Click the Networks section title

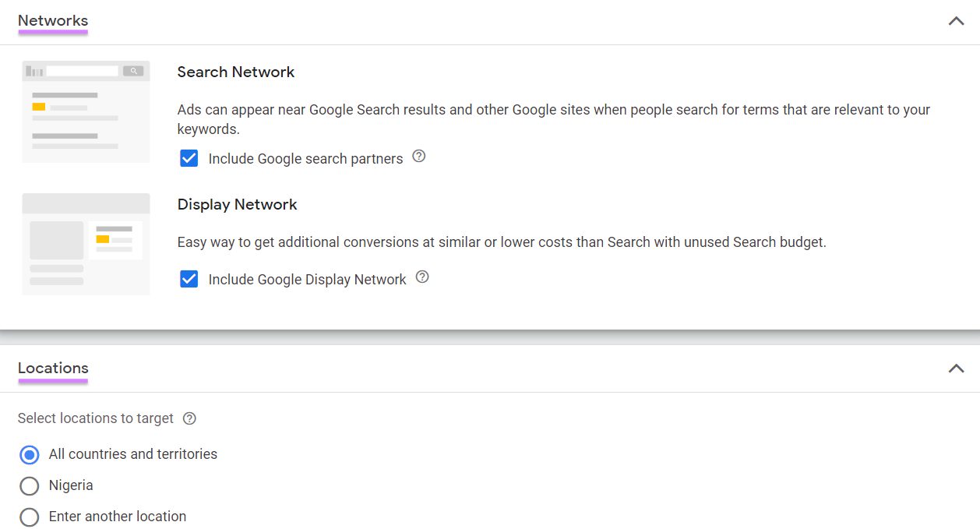(52, 21)
